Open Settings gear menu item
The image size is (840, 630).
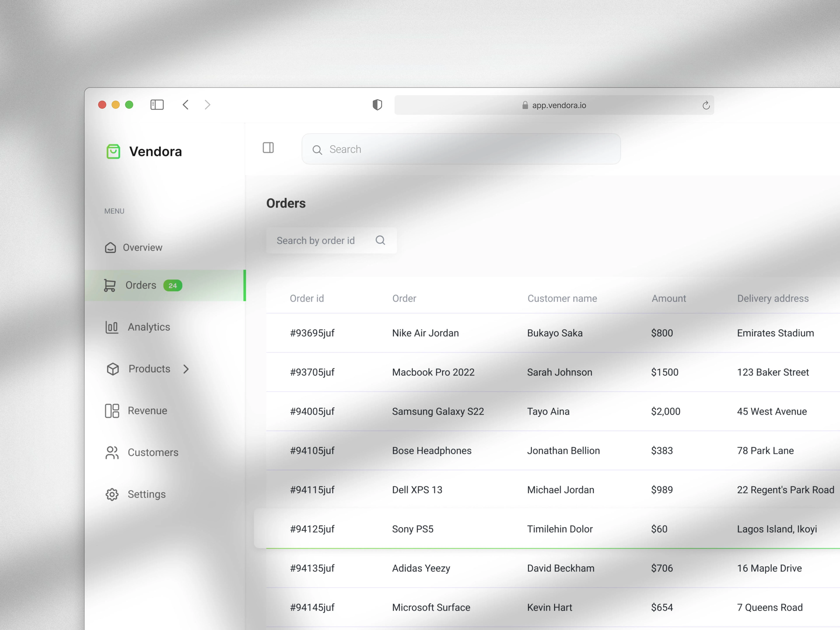pos(146,494)
